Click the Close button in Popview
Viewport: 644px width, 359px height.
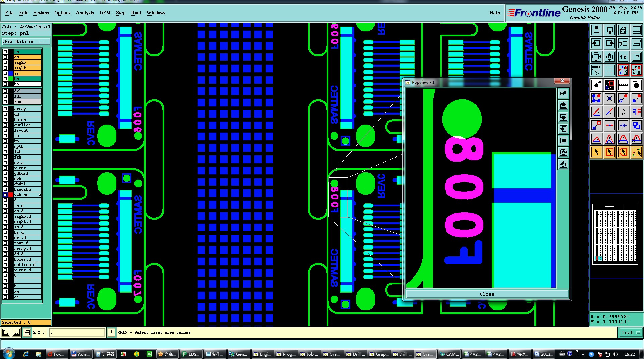[487, 294]
